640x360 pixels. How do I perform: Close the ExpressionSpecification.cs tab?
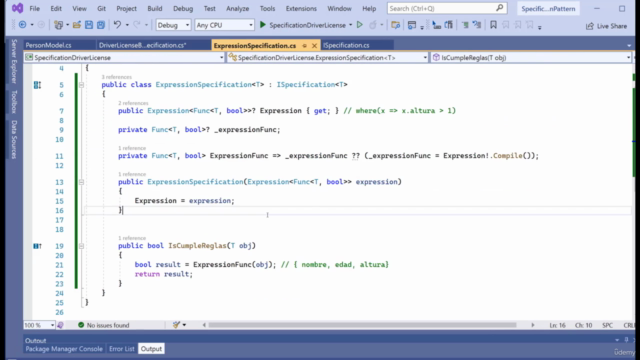pos(314,45)
